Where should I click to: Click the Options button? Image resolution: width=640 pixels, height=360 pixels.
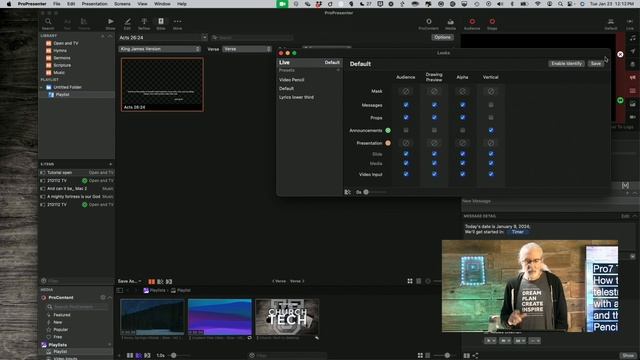point(442,37)
